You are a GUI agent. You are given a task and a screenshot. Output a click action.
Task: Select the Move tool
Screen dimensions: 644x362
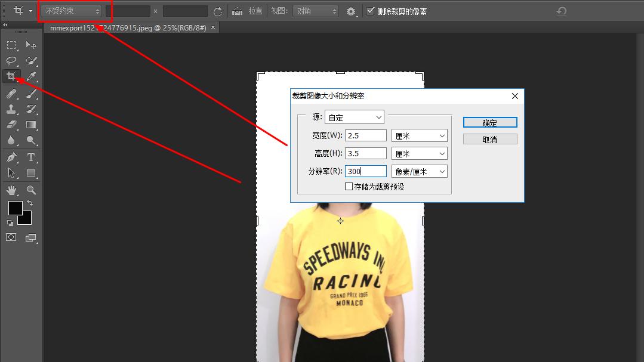[x=31, y=45]
